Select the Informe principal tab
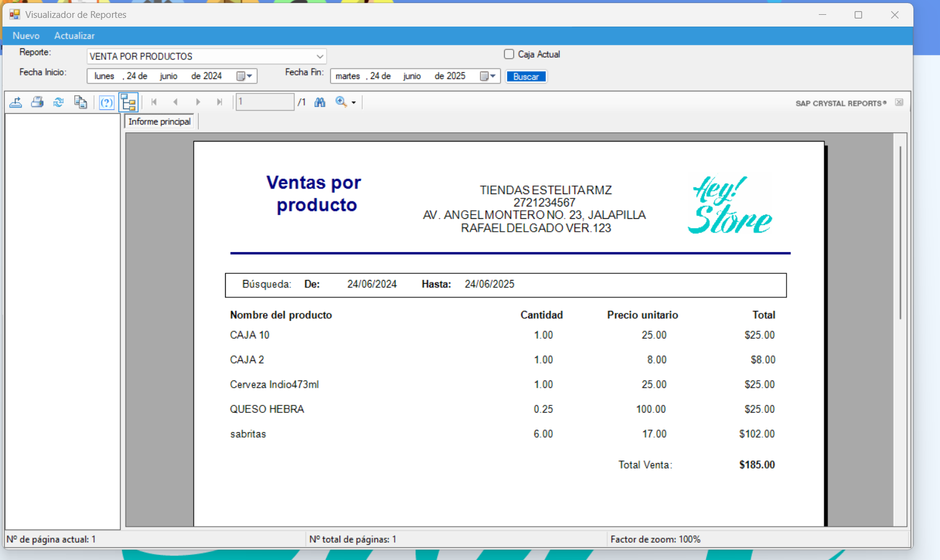 point(160,122)
